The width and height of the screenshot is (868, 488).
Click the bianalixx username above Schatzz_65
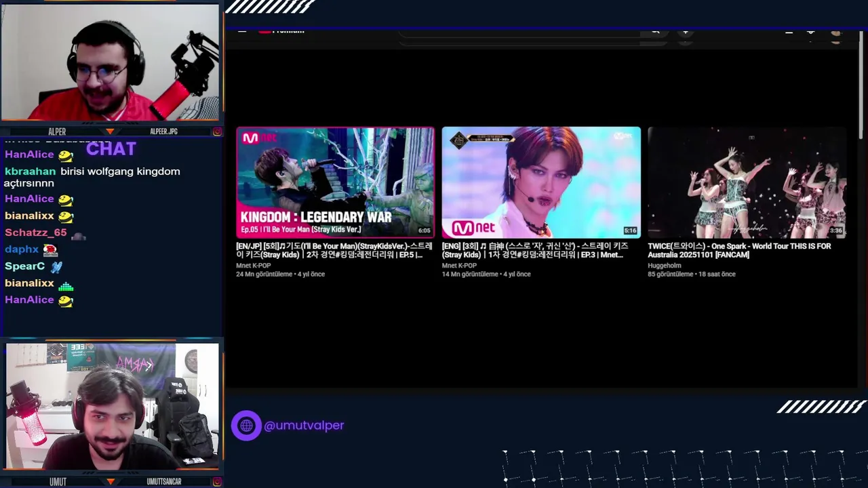(x=29, y=216)
